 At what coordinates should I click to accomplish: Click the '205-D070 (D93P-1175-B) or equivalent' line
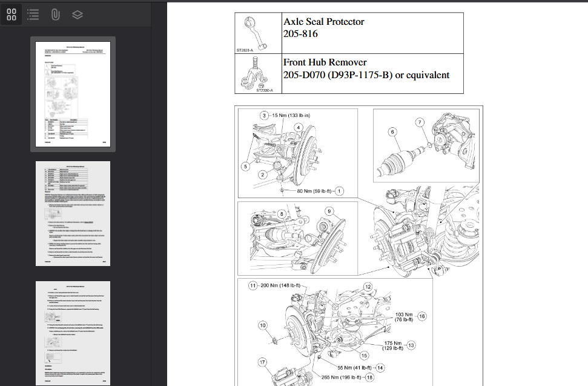pyautogui.click(x=366, y=75)
